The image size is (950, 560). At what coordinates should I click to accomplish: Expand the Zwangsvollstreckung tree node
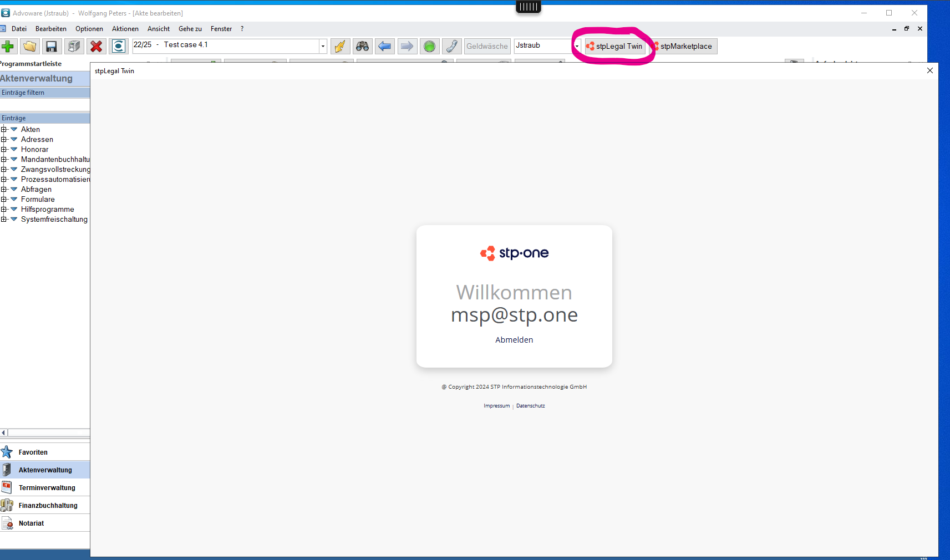click(x=4, y=169)
